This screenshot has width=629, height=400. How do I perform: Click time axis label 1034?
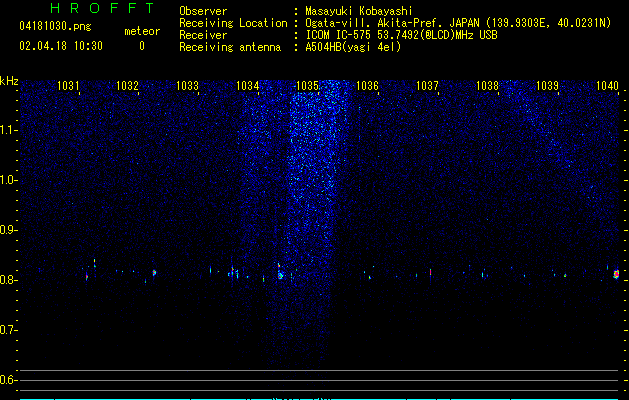(248, 85)
